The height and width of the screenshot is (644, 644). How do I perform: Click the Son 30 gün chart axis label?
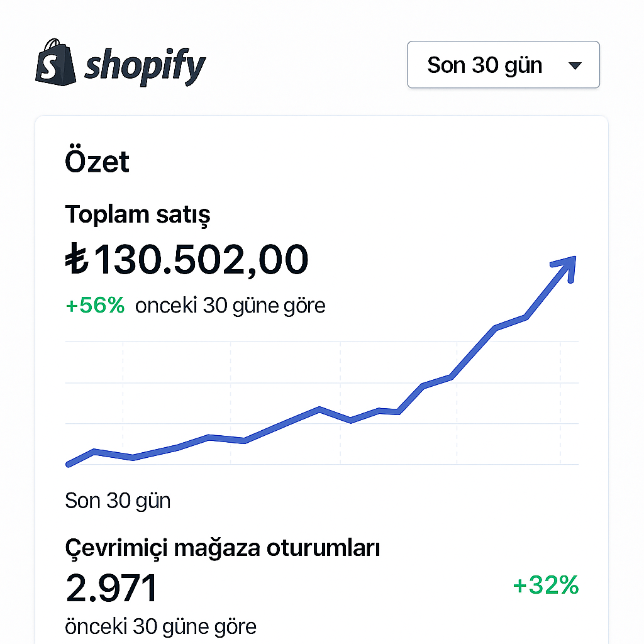click(x=117, y=501)
